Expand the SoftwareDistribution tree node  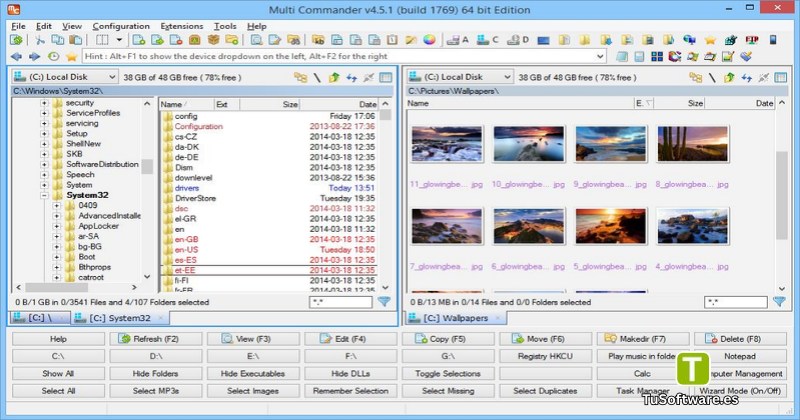44,164
